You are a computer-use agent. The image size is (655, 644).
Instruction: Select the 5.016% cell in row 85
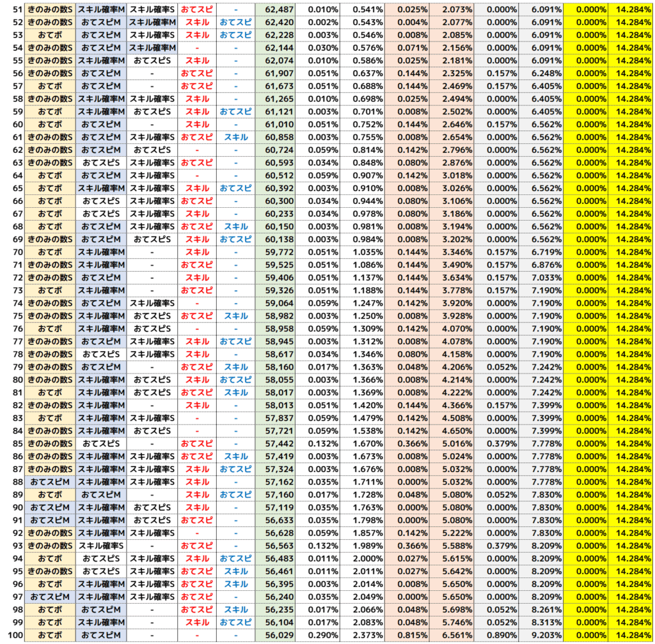coord(452,444)
